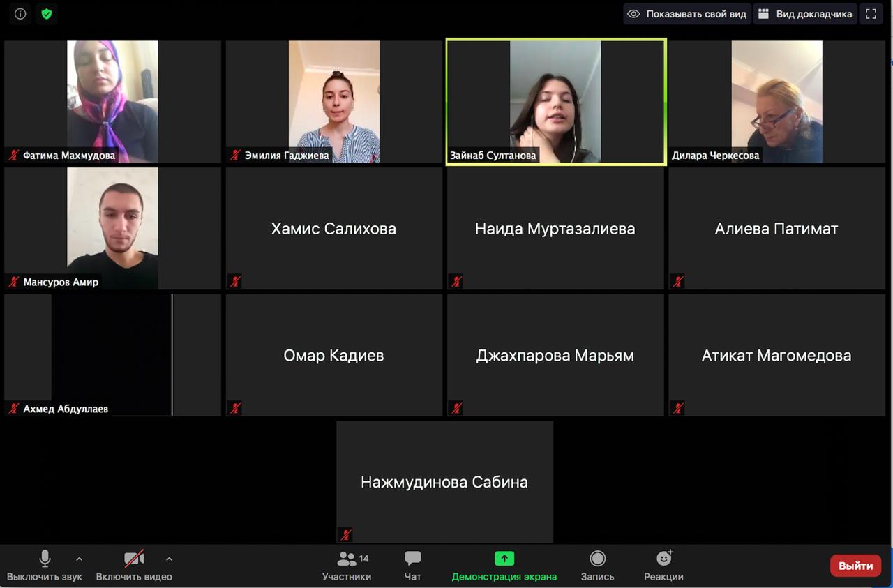Image resolution: width=893 pixels, height=588 pixels.
Task: Click muted mic icon on Нажмудинова Сабина tile
Action: [x=346, y=535]
